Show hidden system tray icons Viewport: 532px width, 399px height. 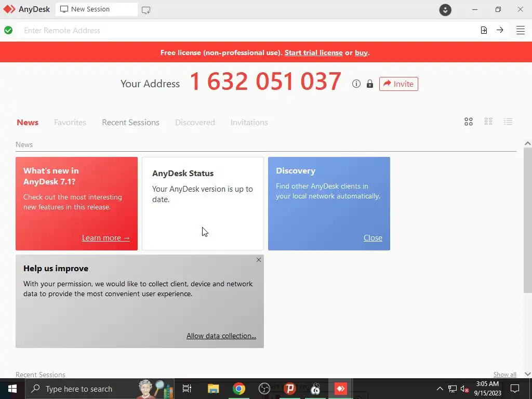(x=440, y=389)
